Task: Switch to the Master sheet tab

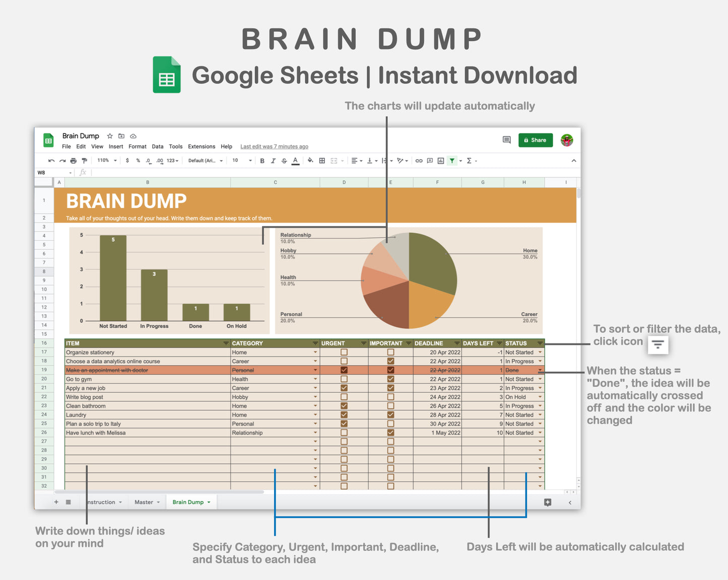Action: [145, 502]
